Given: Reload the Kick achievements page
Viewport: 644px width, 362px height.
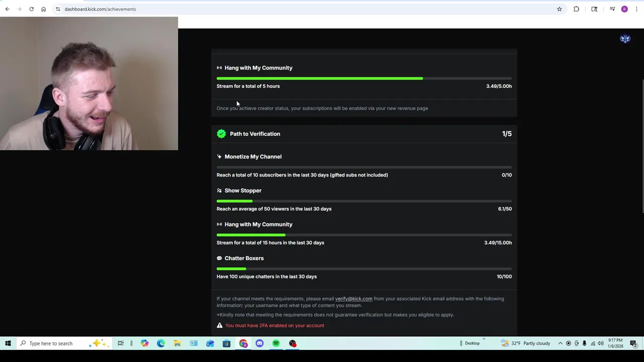Looking at the screenshot, I should point(31,9).
